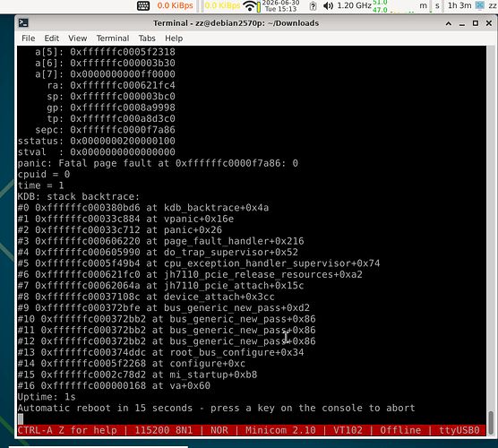Click the 'KDB: stack backtrace:' line
498x448 pixels.
point(79,197)
